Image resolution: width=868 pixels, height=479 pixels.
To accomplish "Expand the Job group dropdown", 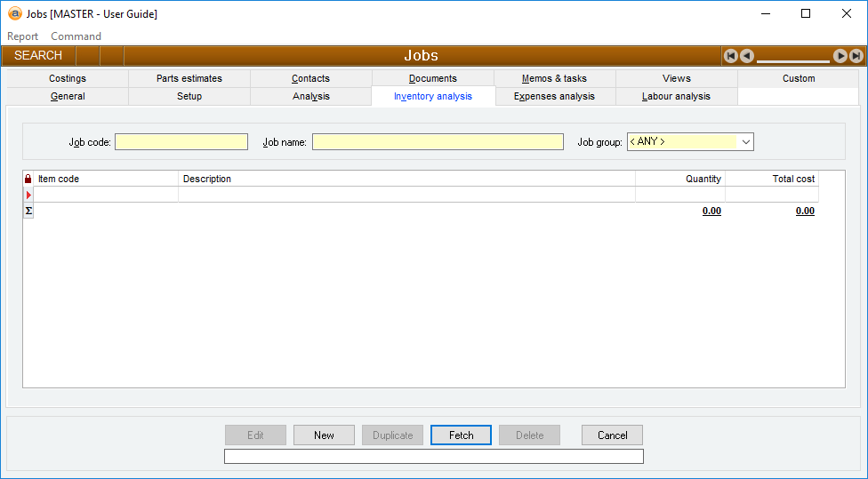I will click(x=745, y=142).
